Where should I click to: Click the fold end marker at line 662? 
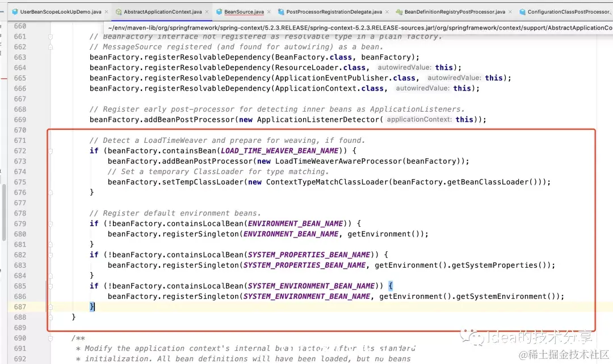coord(51,47)
